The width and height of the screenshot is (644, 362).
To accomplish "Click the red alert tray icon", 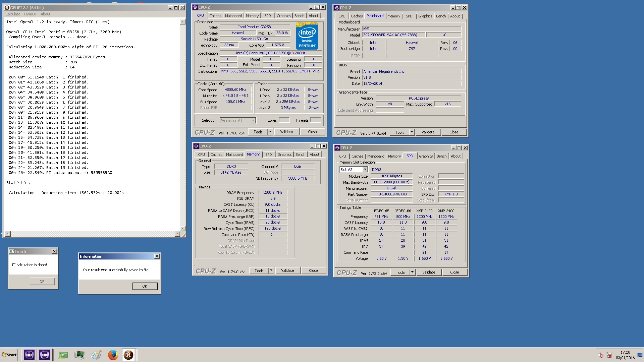I will (600, 355).
